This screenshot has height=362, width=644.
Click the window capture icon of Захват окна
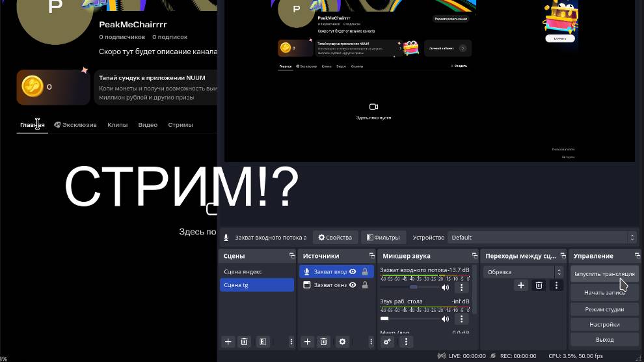point(307,285)
